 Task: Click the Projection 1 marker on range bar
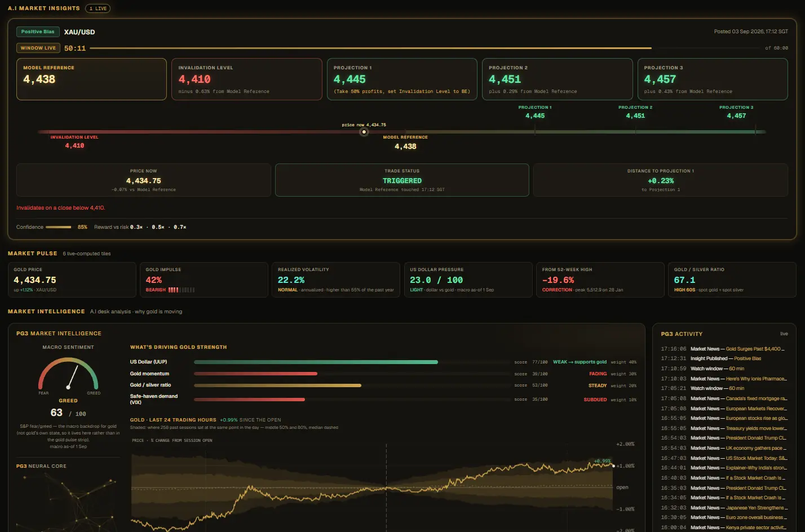pyautogui.click(x=535, y=112)
